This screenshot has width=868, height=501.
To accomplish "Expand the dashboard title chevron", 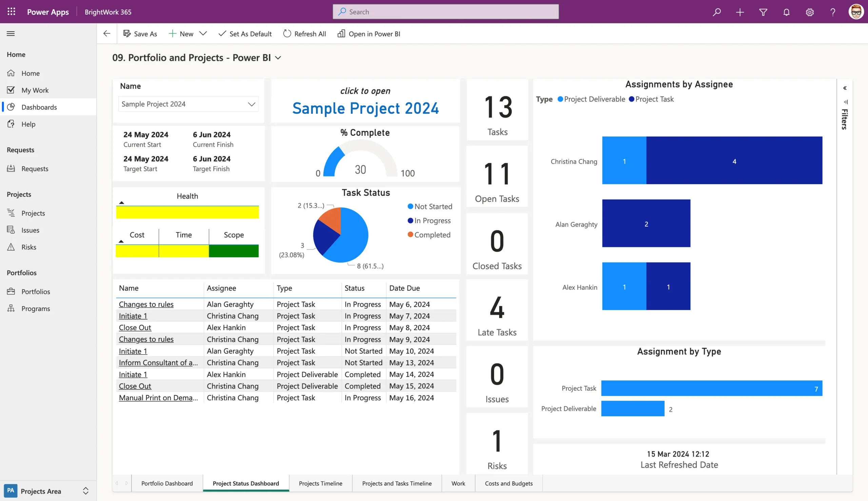I will click(x=278, y=58).
